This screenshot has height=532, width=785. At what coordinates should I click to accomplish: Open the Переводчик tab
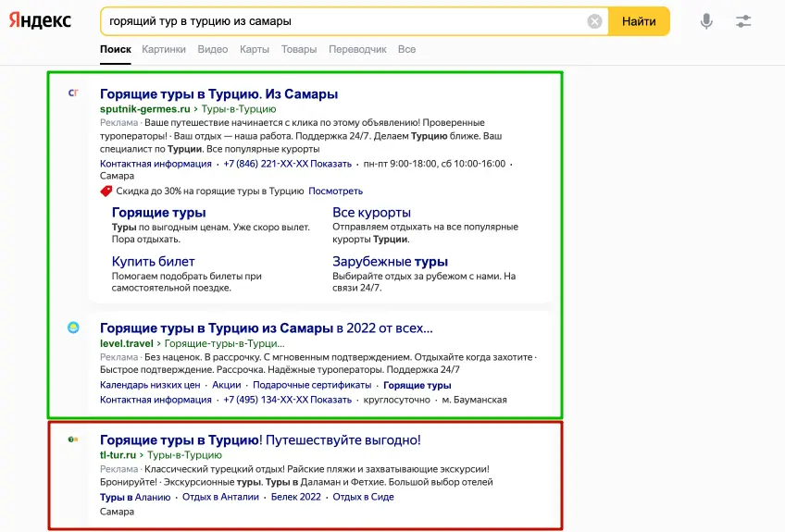(357, 50)
